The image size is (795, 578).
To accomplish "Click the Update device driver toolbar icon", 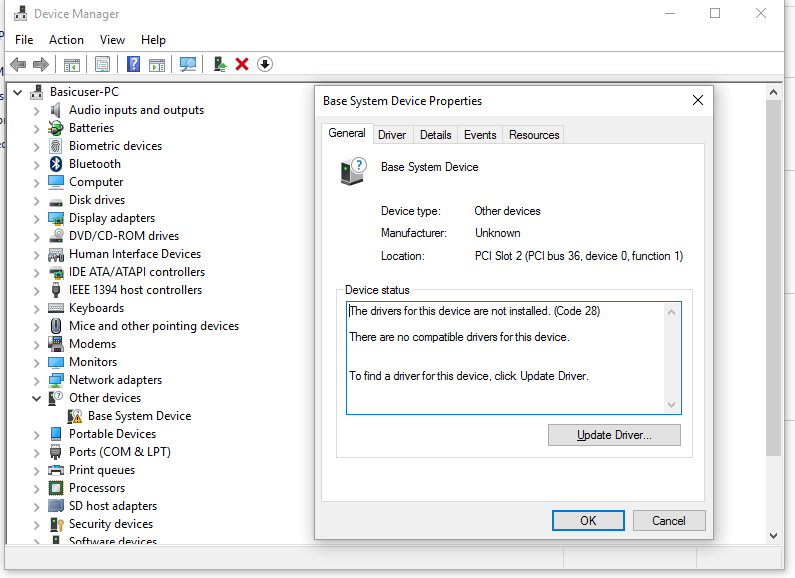I will coord(220,64).
